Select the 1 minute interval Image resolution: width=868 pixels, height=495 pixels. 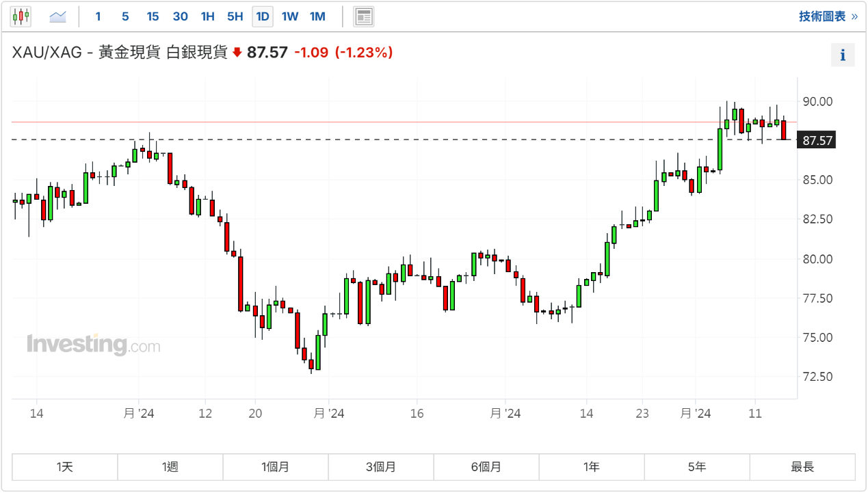click(98, 16)
